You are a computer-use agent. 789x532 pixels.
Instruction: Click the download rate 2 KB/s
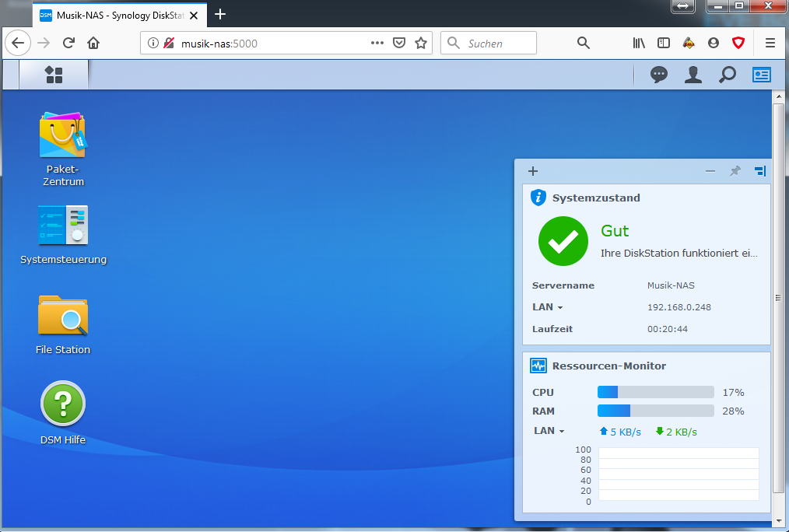tap(676, 432)
